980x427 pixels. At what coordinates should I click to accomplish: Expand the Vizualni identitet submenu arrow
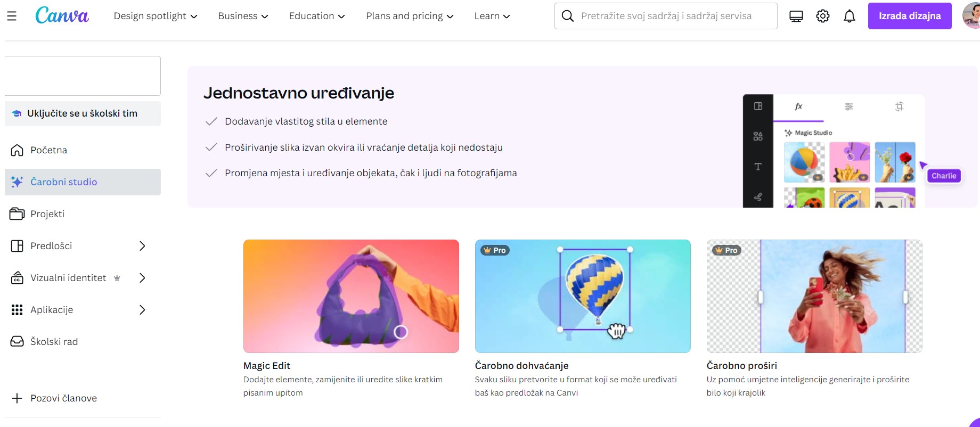[142, 278]
